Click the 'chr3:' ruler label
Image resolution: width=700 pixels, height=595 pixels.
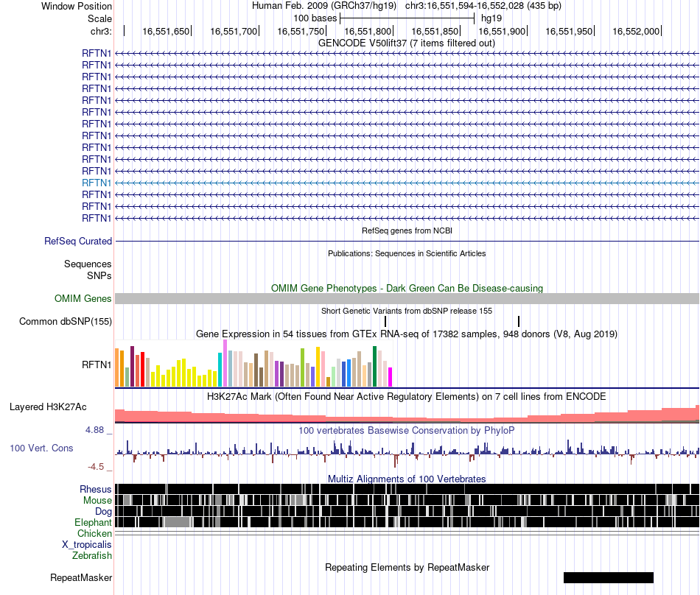tap(101, 31)
